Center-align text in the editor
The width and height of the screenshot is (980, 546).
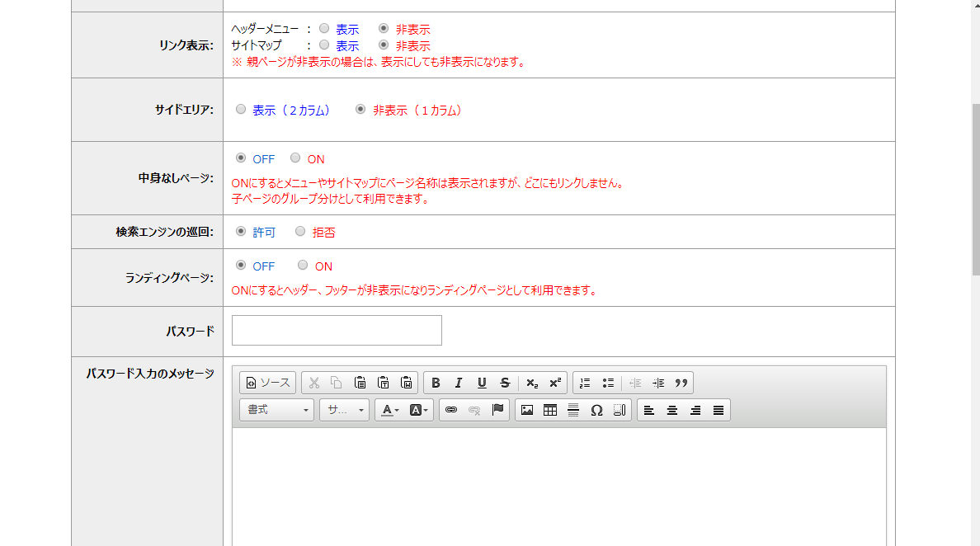(x=672, y=410)
